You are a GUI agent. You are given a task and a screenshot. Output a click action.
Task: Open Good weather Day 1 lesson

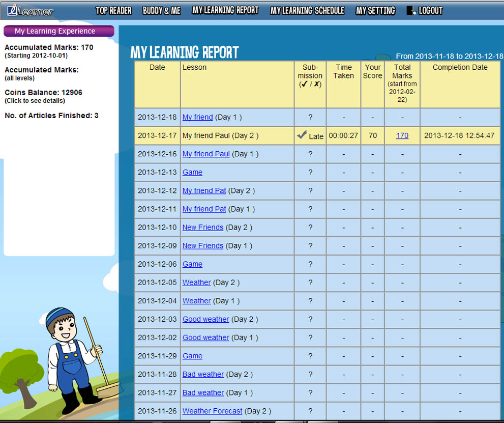pyautogui.click(x=205, y=337)
